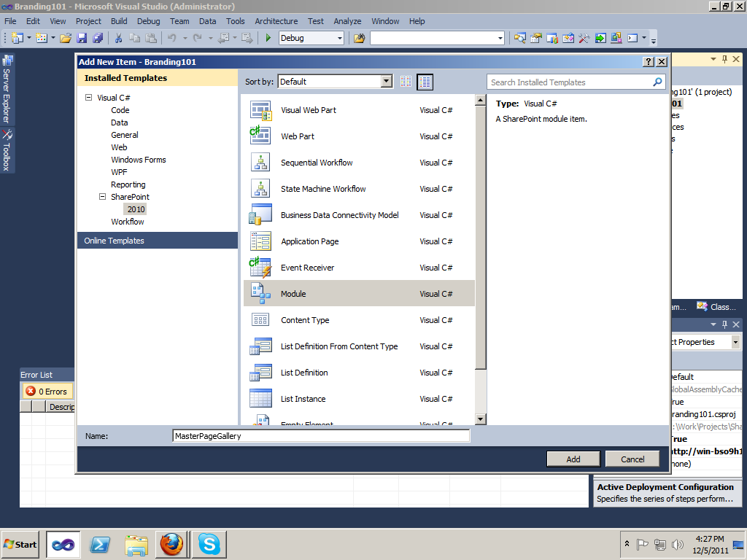Choose the Event Receiver template icon

[261, 267]
